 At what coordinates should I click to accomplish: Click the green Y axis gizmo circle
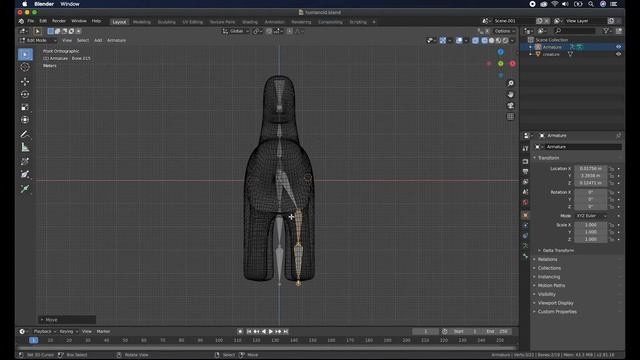coord(501,64)
